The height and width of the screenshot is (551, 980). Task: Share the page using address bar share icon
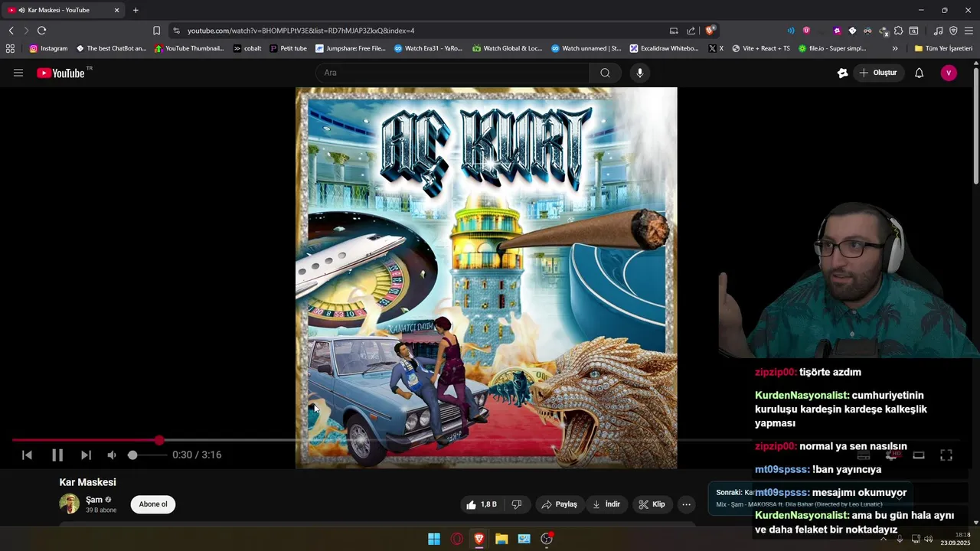tap(691, 31)
